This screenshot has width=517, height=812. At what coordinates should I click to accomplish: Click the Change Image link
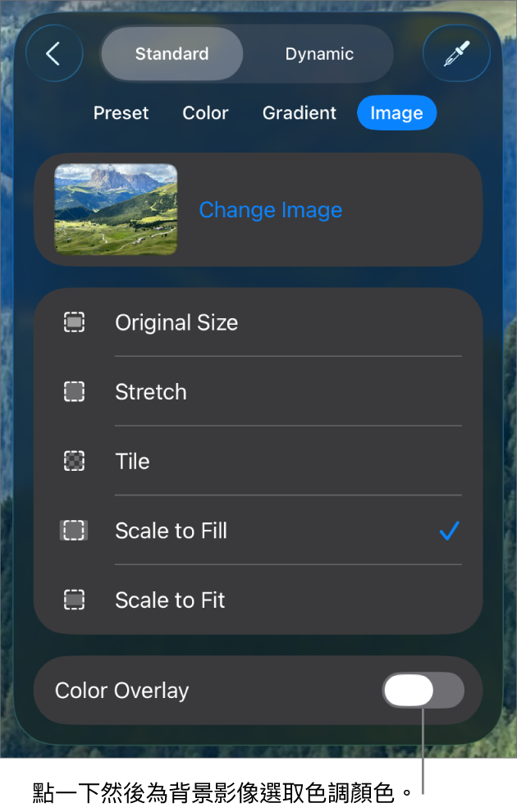pos(271,210)
